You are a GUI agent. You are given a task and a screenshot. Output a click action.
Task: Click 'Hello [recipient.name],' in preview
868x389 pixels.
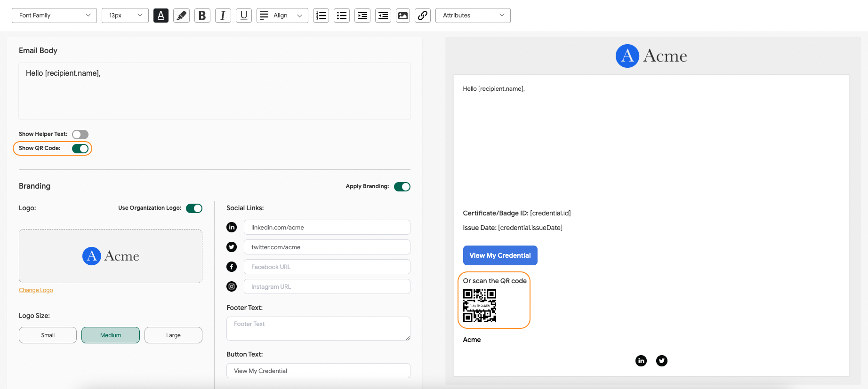coord(494,89)
